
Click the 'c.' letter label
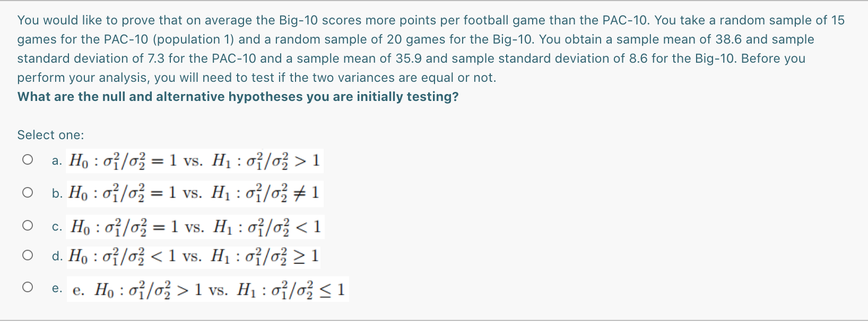pos(57,227)
